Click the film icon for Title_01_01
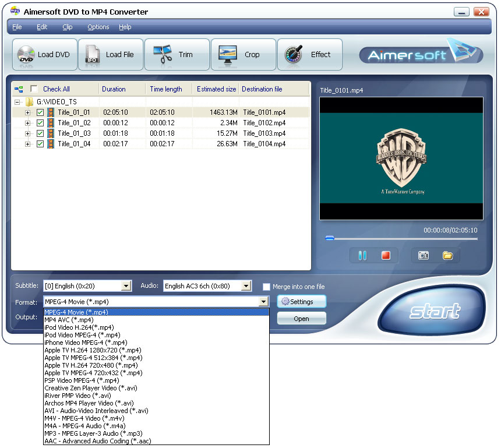Viewport: 501px width, 448px height. tap(51, 112)
